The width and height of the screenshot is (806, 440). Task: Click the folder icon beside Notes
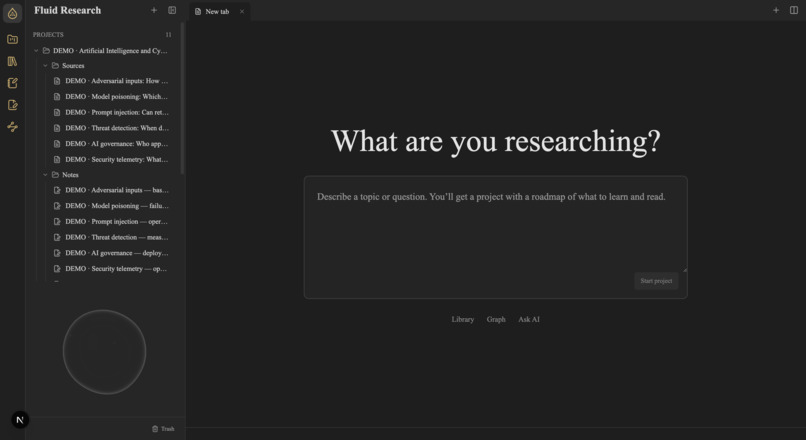point(55,175)
